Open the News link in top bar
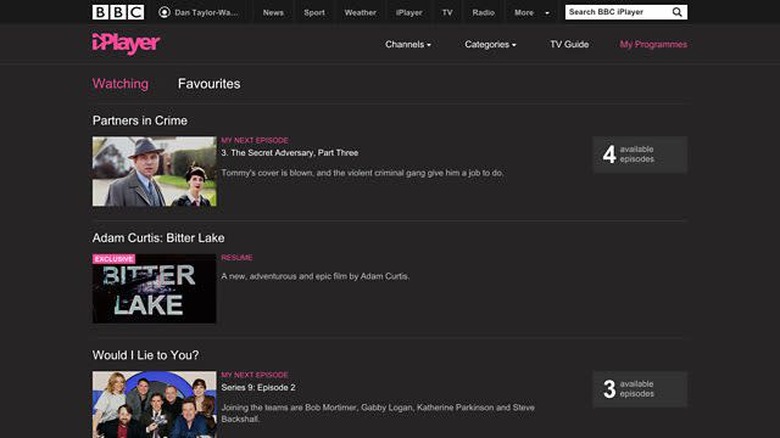 [x=273, y=12]
